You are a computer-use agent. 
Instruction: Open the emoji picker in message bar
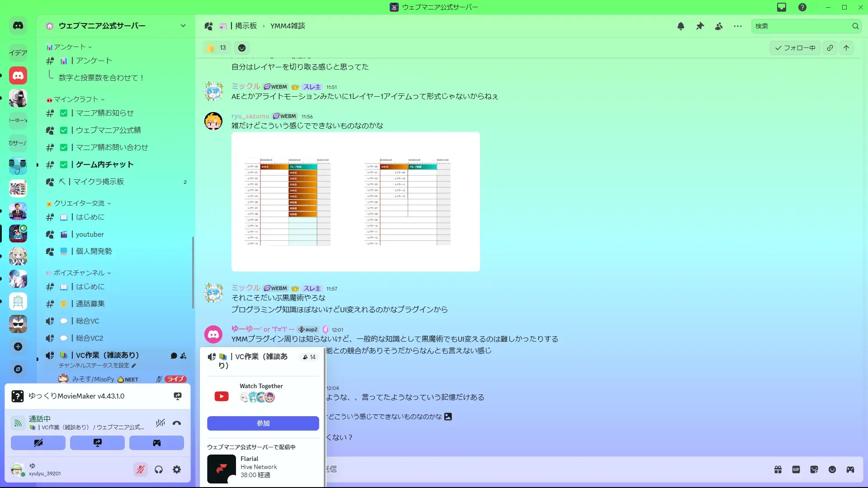point(832,469)
